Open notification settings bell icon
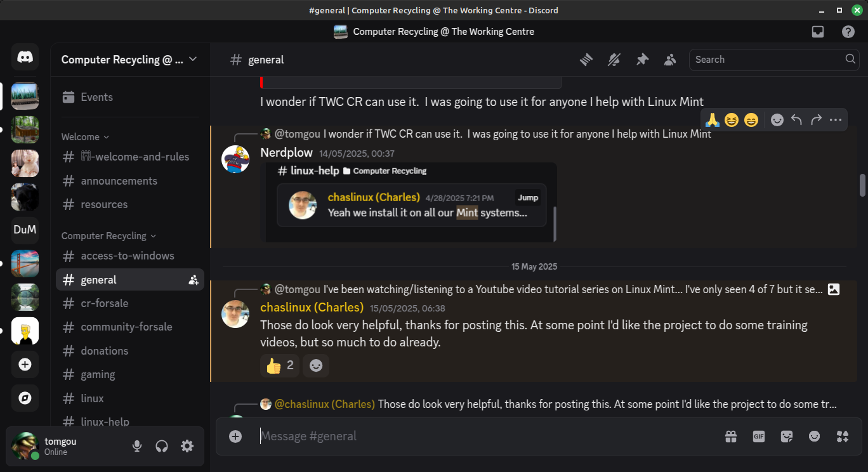Screen dimensions: 868x472 614,60
